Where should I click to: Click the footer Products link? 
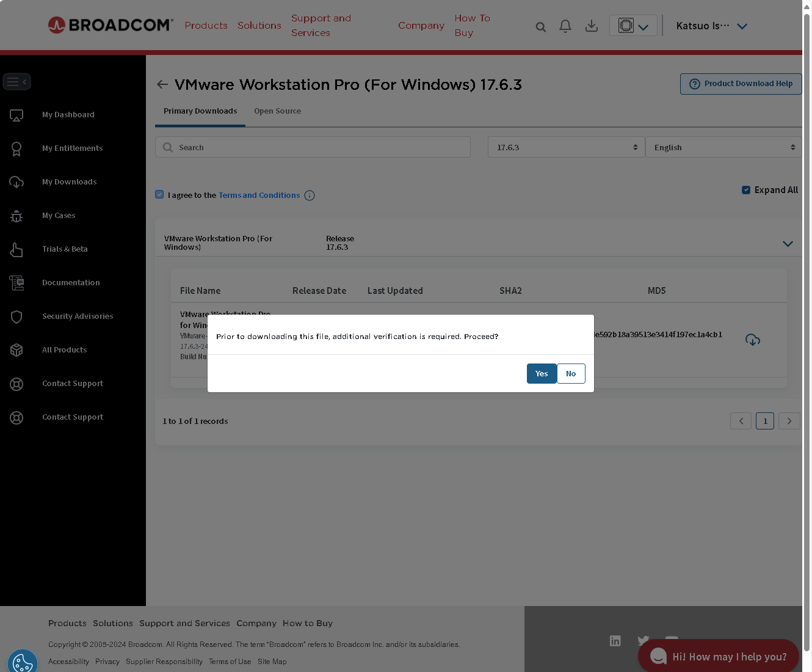(67, 624)
